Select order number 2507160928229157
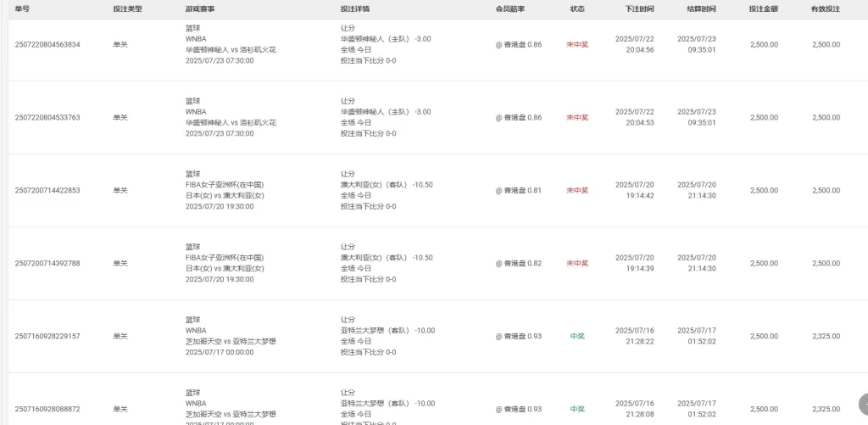This screenshot has height=425, width=868. (47, 336)
